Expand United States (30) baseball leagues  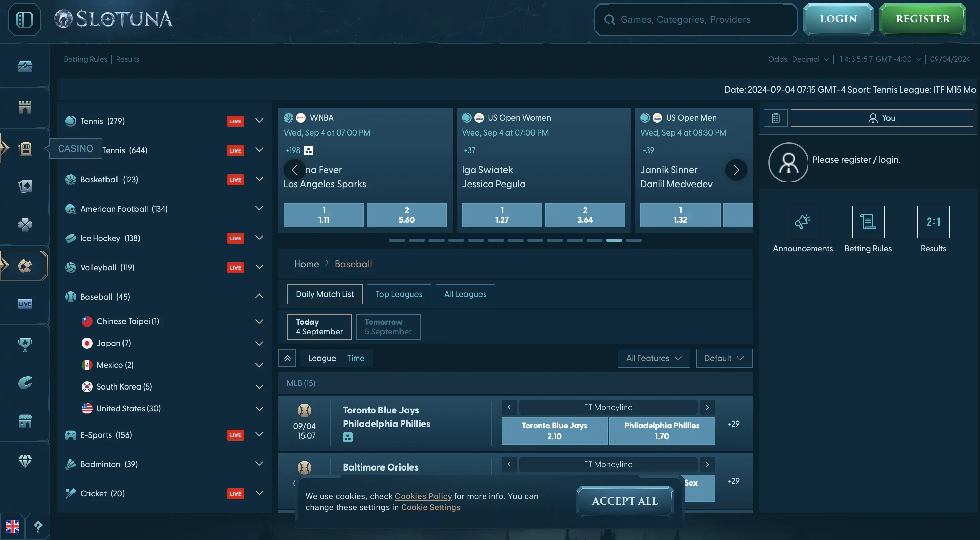coord(259,408)
